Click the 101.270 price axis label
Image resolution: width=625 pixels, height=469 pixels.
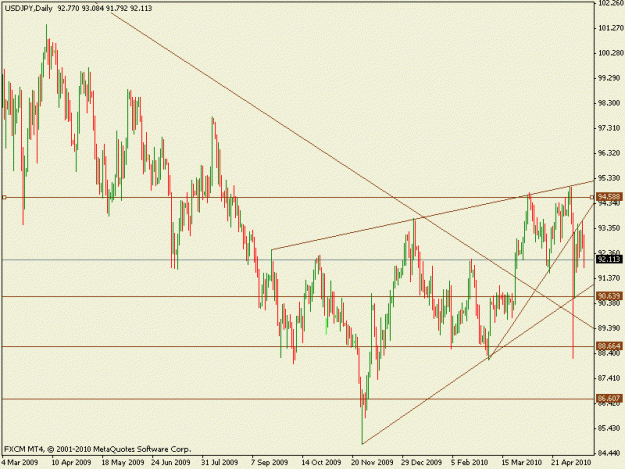click(x=610, y=28)
